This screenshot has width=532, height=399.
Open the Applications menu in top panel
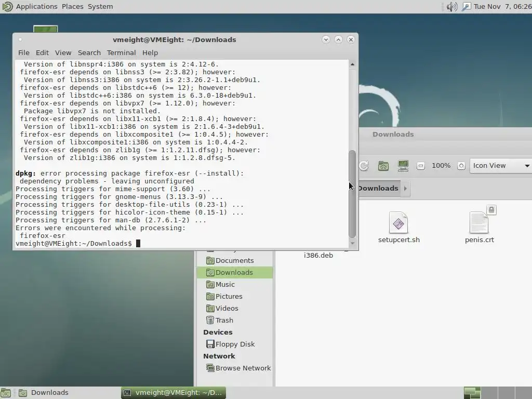(x=37, y=6)
